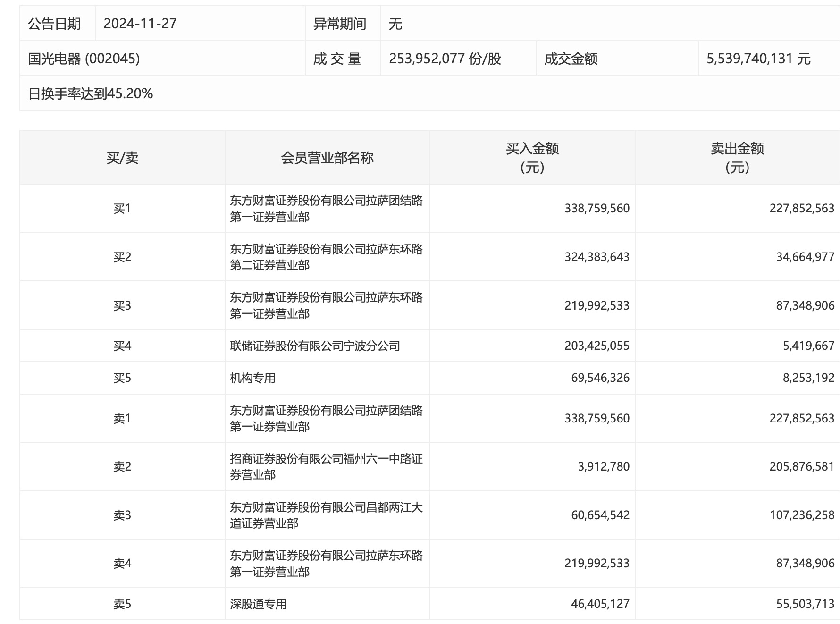Select turnover 5,539,740,131 元
The height and width of the screenshot is (624, 840).
(x=759, y=59)
